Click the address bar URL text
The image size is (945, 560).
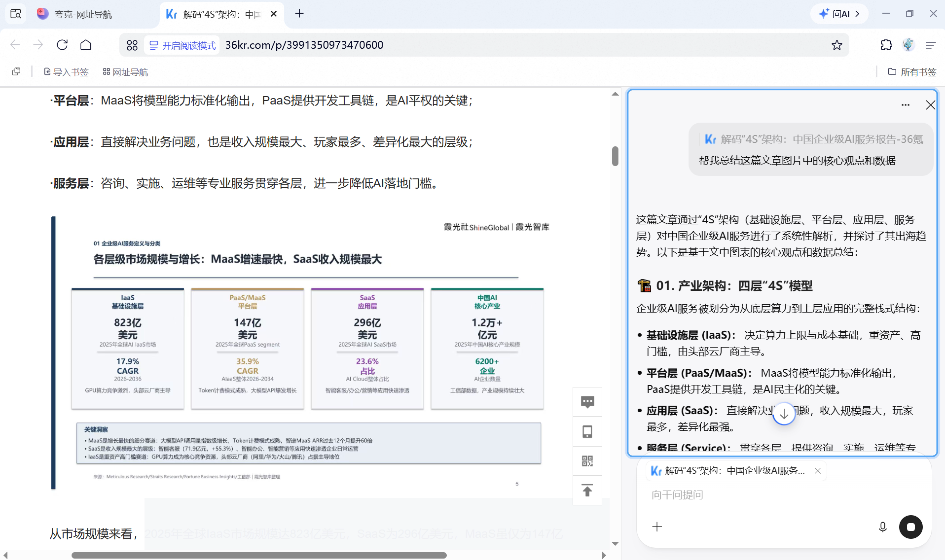[x=304, y=45]
